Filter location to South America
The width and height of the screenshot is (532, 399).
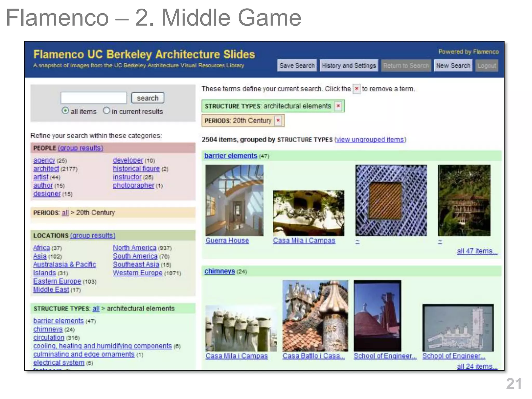click(x=135, y=256)
